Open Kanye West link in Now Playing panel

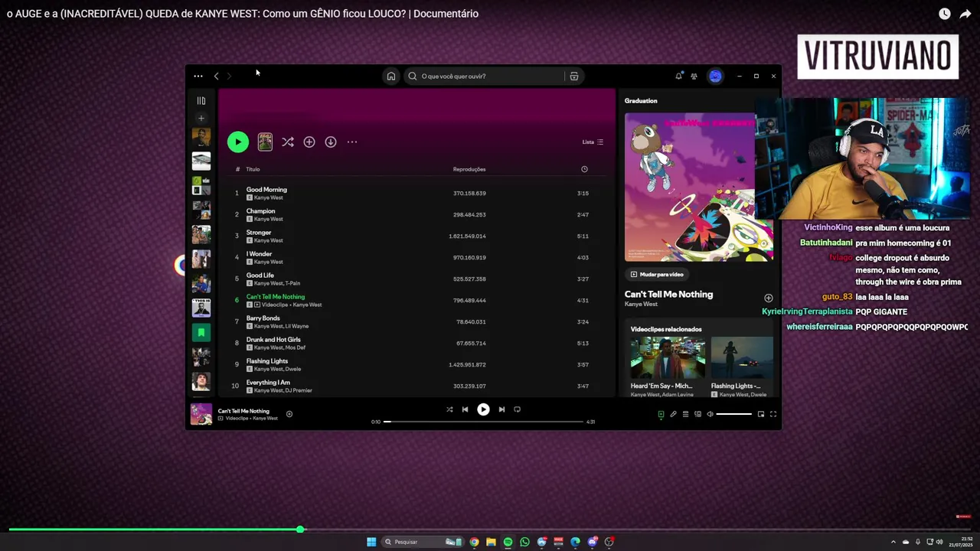(641, 304)
